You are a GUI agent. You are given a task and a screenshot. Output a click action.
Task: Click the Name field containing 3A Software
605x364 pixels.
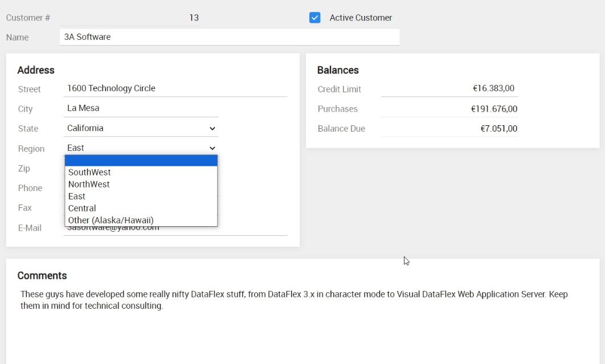pos(229,37)
